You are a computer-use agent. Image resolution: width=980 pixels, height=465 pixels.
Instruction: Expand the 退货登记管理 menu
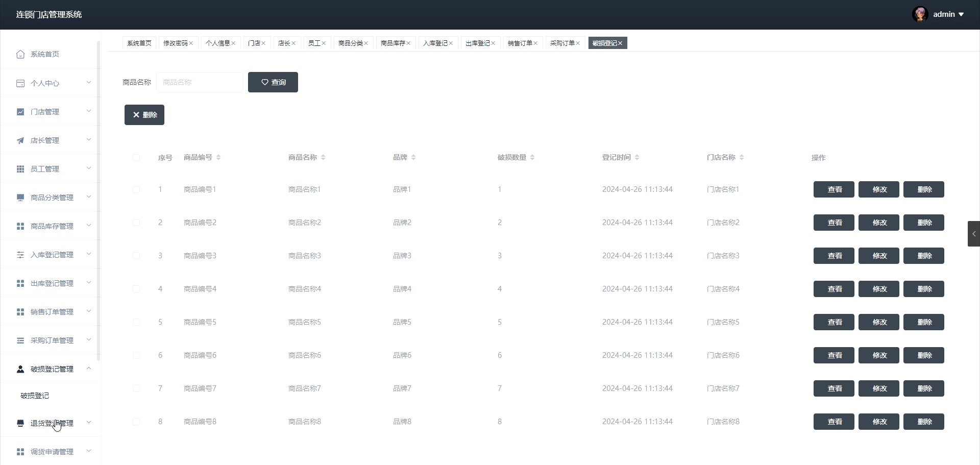point(51,423)
